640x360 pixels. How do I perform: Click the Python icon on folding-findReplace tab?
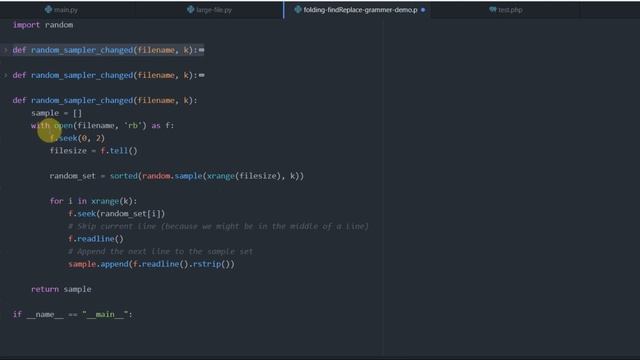click(x=298, y=9)
